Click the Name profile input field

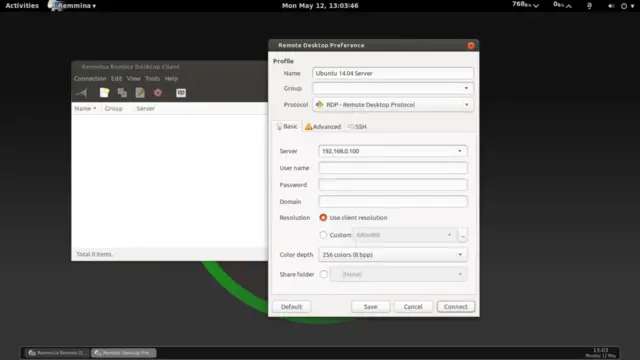pos(393,73)
